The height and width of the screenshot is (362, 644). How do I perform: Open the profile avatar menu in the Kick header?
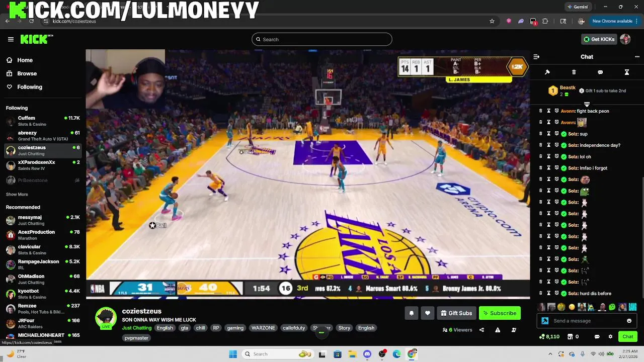(x=625, y=39)
